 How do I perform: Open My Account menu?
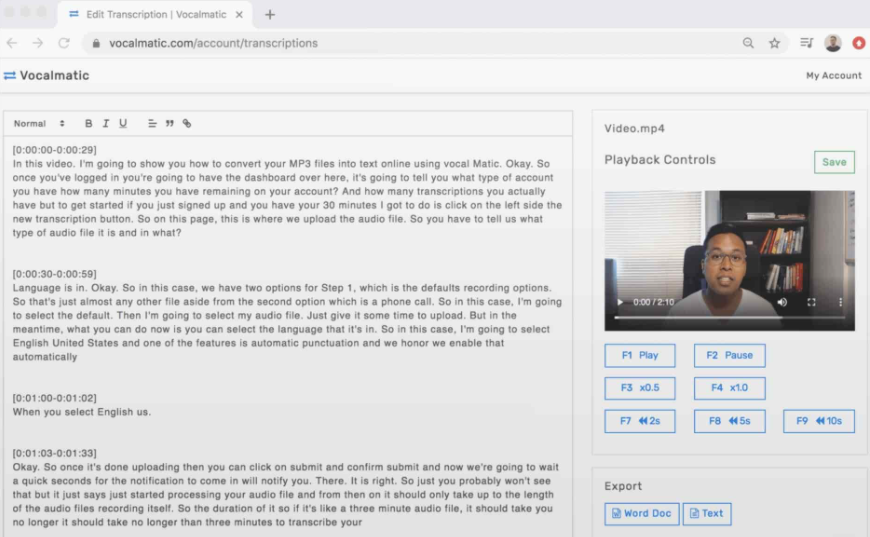[833, 75]
